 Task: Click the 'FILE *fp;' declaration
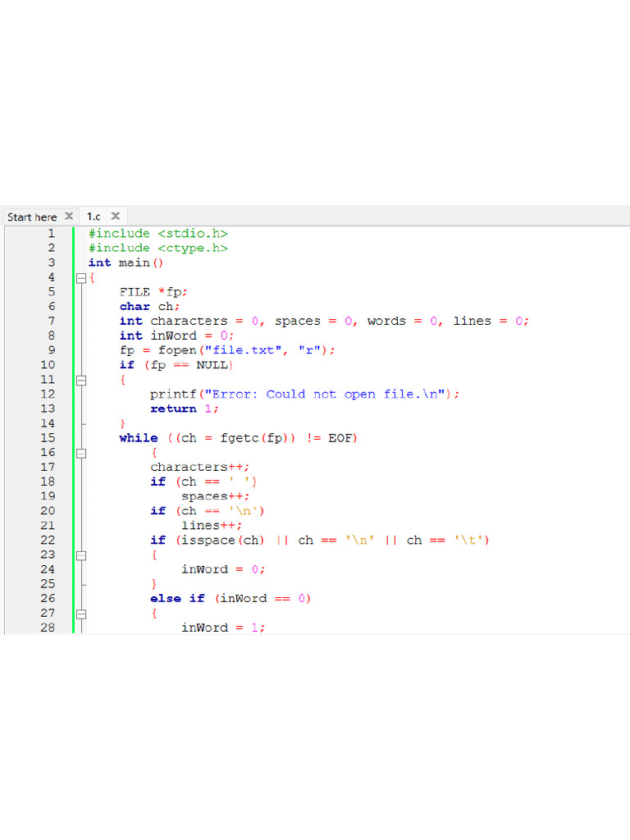[153, 293]
